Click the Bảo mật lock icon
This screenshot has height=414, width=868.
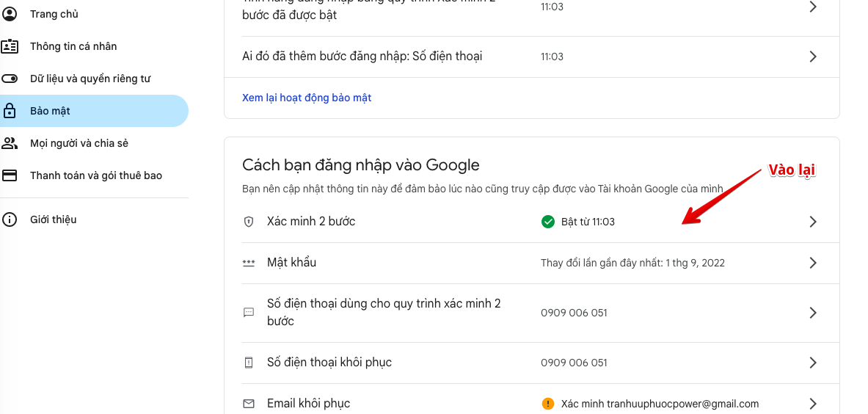(10, 111)
